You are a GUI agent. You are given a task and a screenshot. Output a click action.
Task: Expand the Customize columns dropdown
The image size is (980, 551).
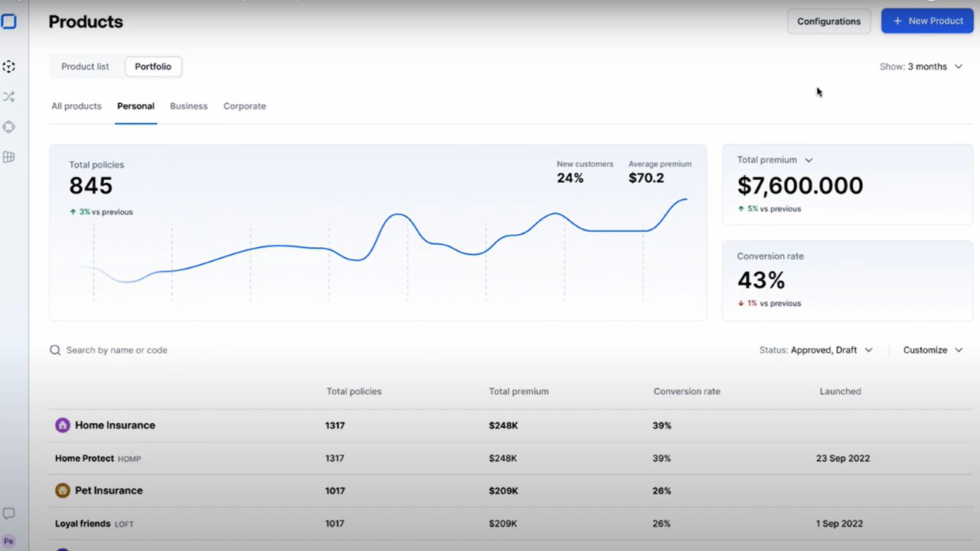click(x=933, y=350)
